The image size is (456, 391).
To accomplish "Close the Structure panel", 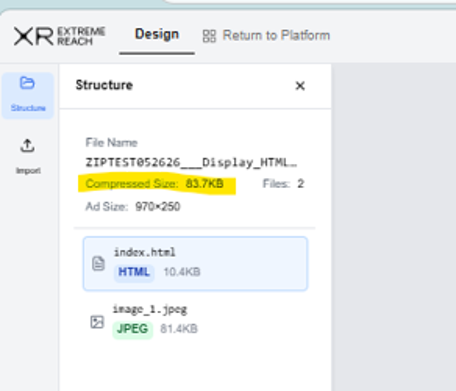I will (x=300, y=86).
